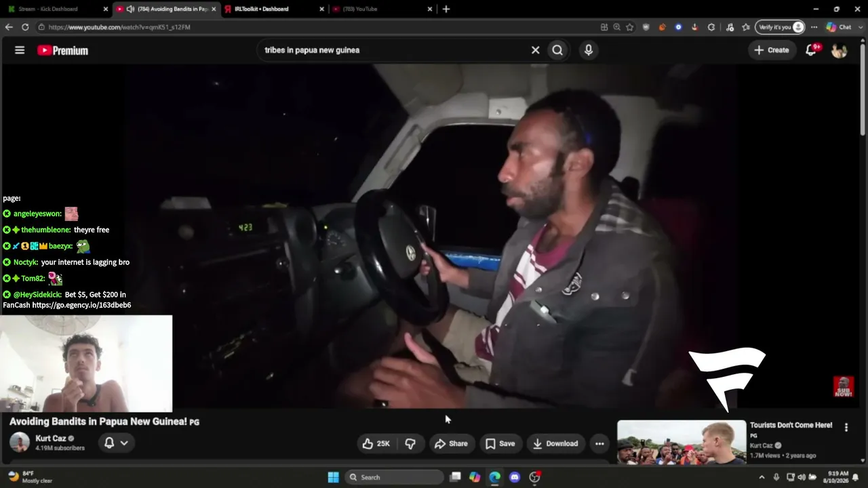This screenshot has width=868, height=488.
Task: Close the Stream - Kick Dashboard tab
Action: point(105,9)
